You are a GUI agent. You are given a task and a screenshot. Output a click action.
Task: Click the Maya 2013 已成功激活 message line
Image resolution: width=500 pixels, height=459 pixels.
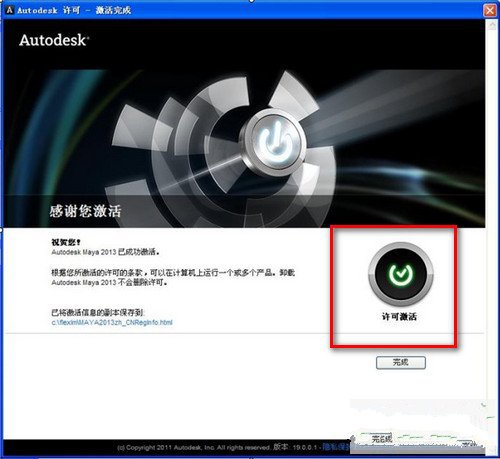105,252
